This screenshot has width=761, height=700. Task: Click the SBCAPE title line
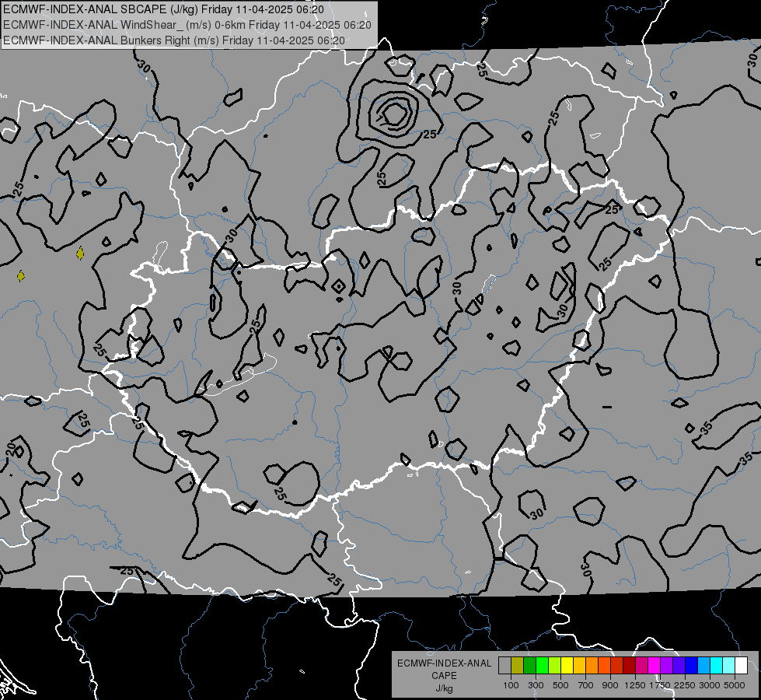point(163,9)
